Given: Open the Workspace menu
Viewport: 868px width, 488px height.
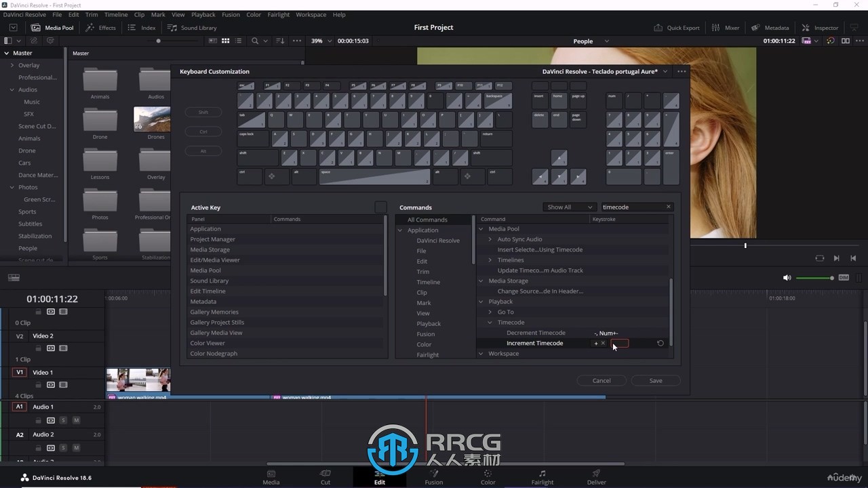Looking at the screenshot, I should [x=311, y=14].
